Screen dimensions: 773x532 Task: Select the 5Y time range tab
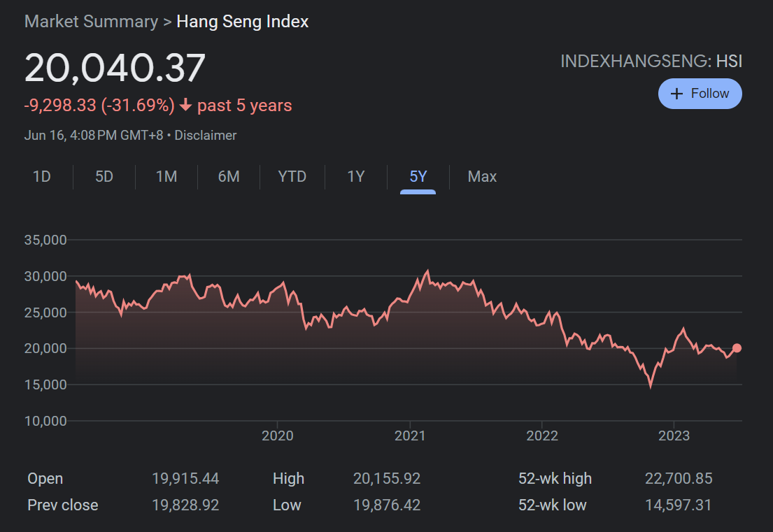(418, 176)
